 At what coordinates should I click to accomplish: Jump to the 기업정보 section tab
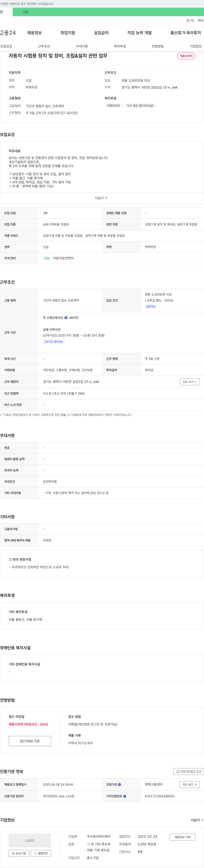[x=195, y=46]
